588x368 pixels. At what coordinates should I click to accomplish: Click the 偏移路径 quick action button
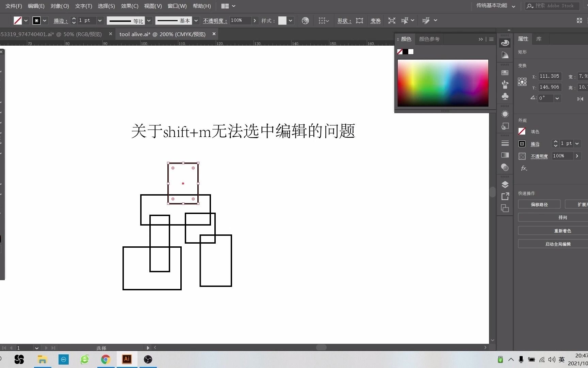(x=539, y=204)
